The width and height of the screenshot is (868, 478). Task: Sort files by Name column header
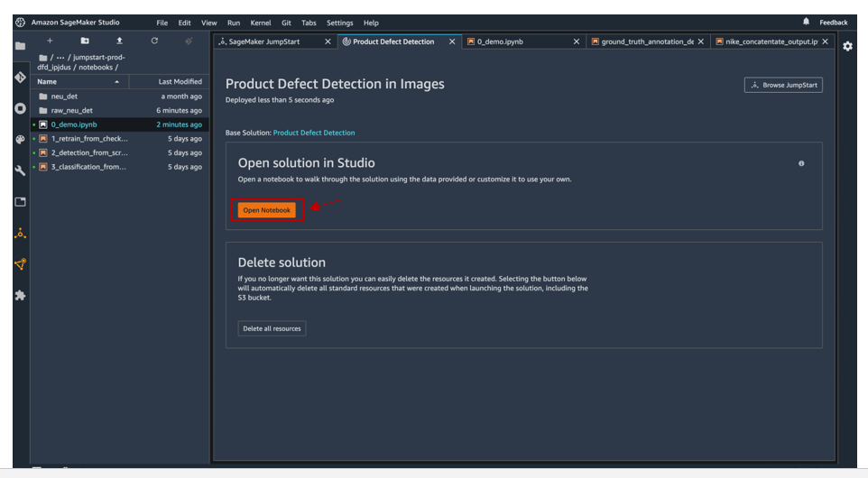[x=78, y=82]
